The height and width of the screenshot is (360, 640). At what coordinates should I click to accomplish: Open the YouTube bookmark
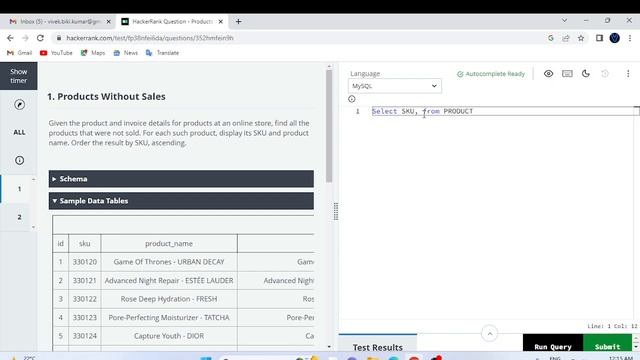(x=56, y=53)
